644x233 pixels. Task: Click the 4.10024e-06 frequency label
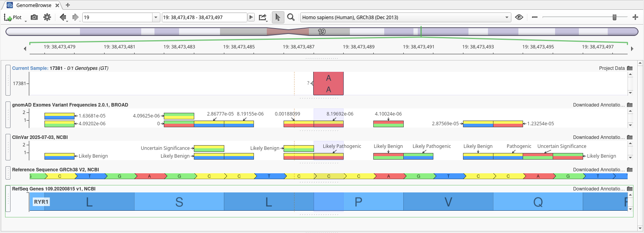click(388, 114)
